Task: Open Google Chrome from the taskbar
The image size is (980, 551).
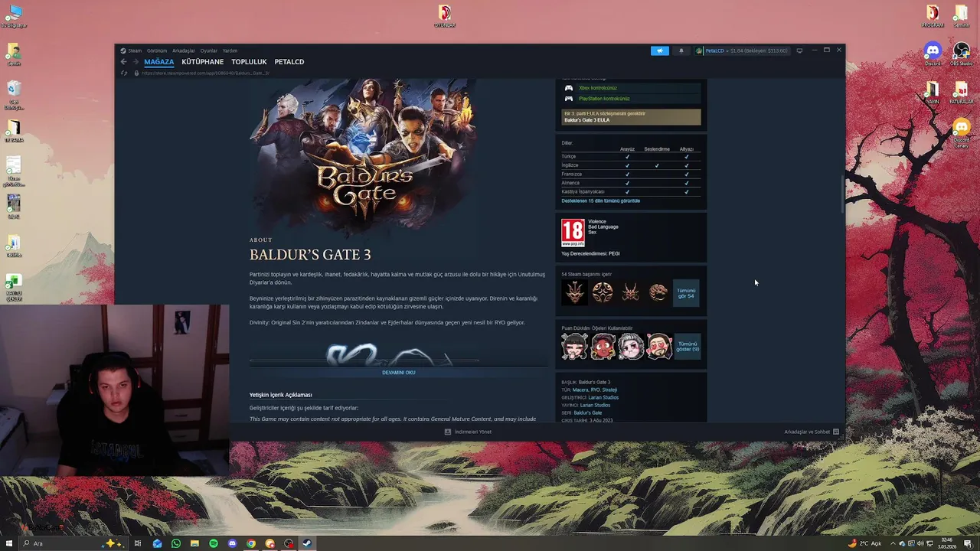Action: (251, 543)
